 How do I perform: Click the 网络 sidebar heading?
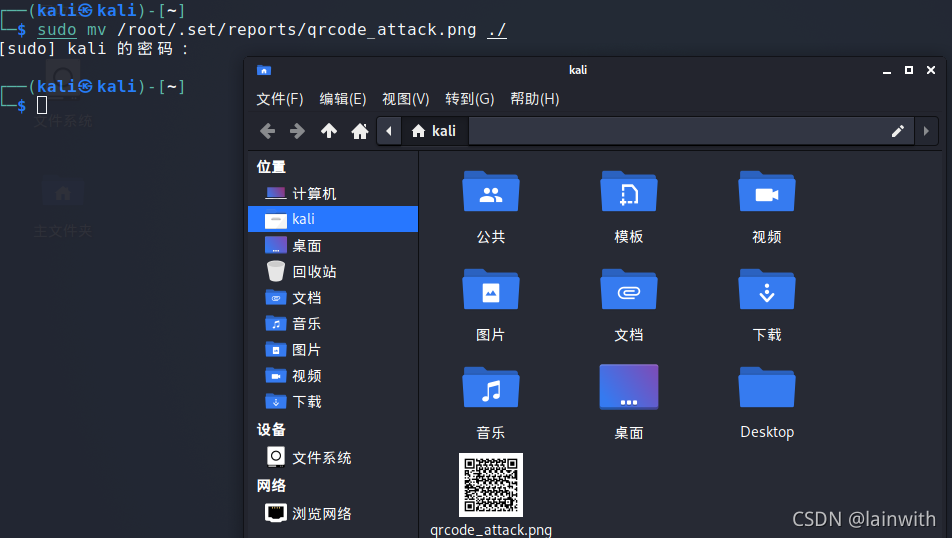tap(271, 486)
